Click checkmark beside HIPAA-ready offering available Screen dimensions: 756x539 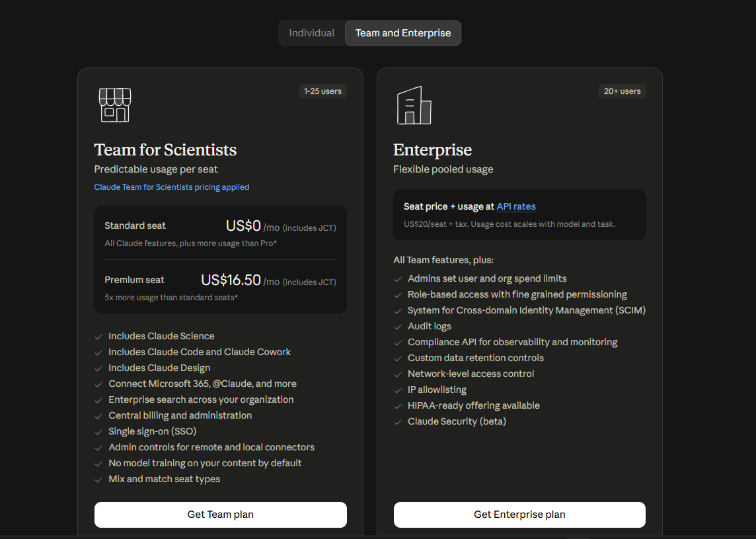point(398,407)
